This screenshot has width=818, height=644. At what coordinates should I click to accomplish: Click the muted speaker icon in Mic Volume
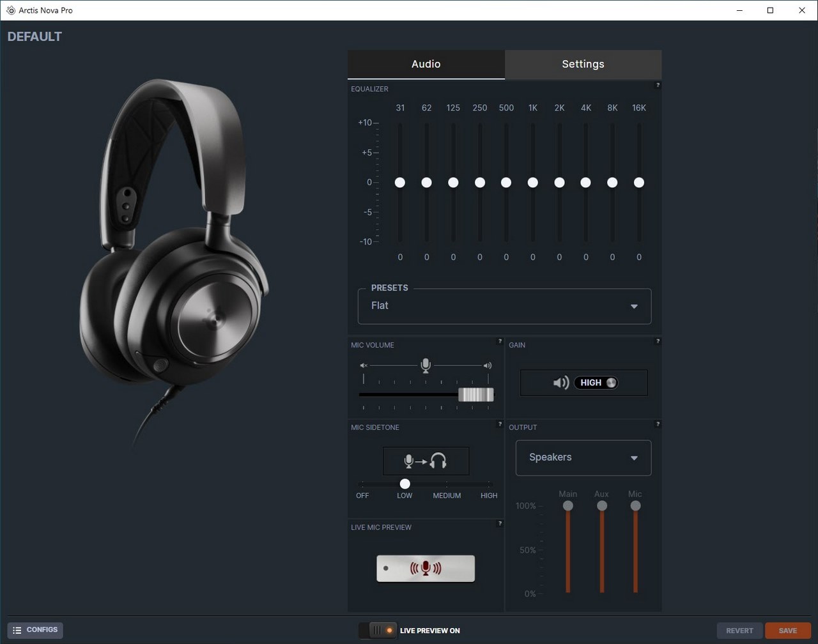pos(364,365)
